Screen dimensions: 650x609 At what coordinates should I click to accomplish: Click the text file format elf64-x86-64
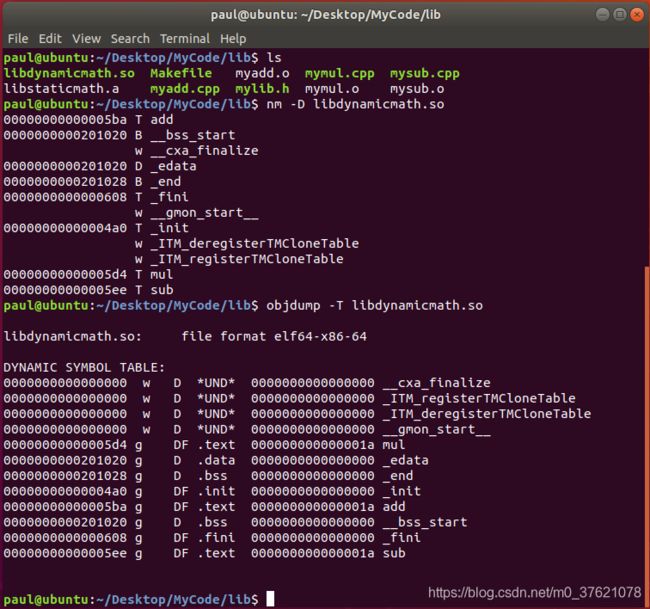(274, 336)
